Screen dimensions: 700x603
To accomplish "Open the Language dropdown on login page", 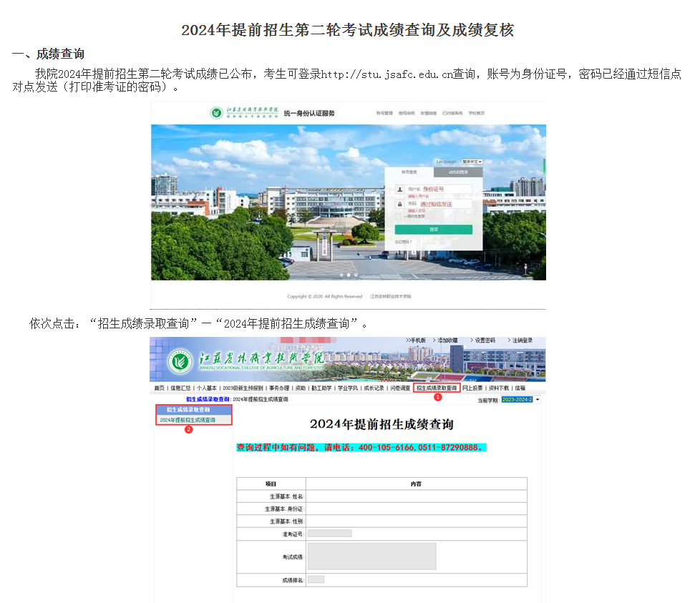I will (472, 162).
